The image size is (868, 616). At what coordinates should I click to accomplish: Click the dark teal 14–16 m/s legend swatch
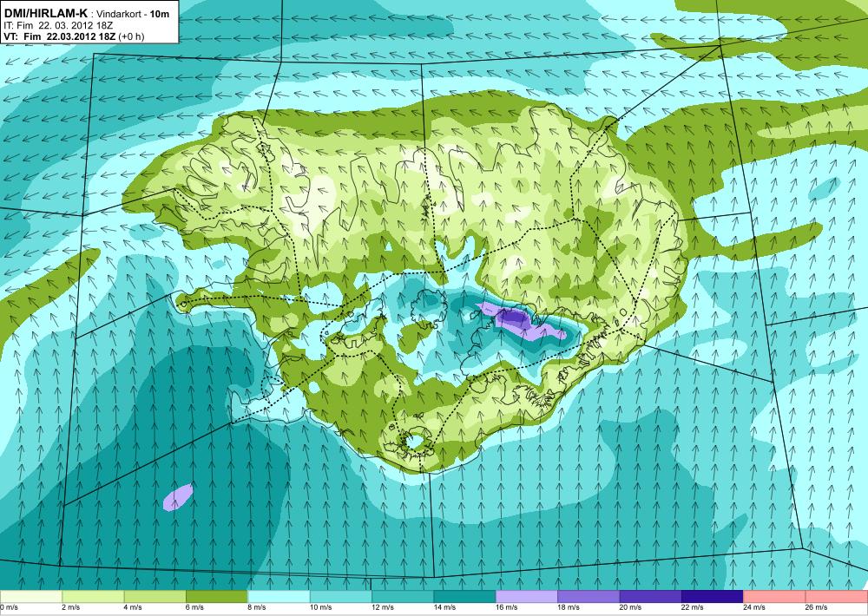(464, 597)
